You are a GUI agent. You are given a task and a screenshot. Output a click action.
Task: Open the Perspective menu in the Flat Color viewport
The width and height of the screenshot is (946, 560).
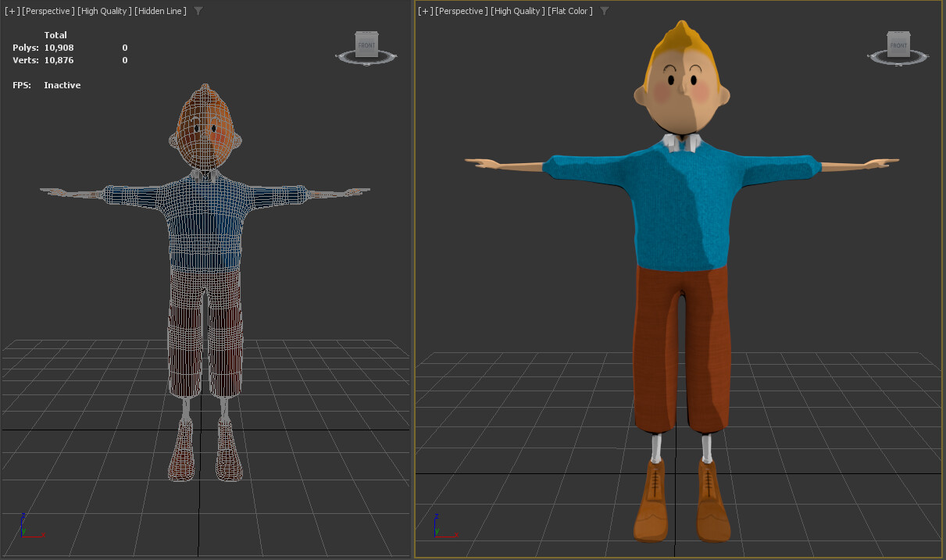point(462,11)
